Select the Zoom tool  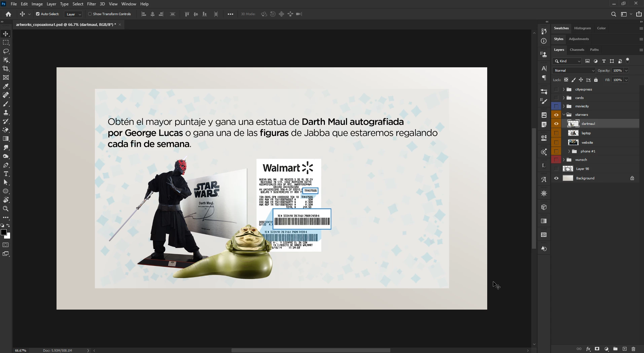6,209
